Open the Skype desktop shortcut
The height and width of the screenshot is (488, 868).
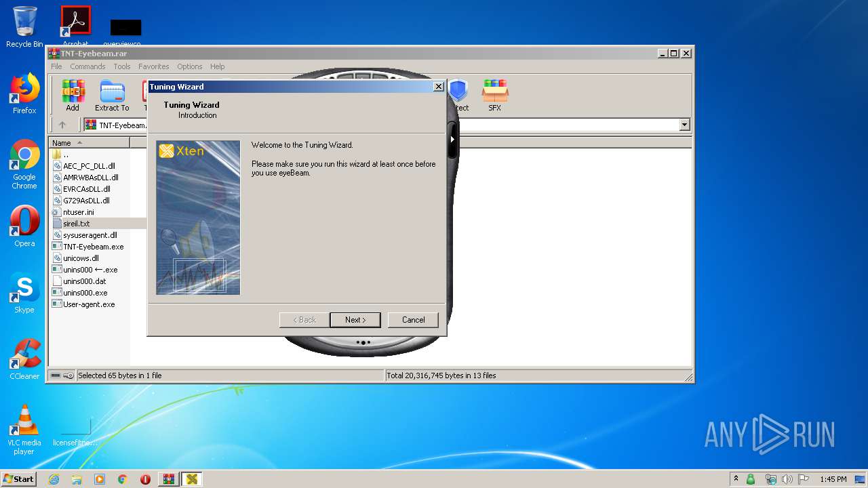(24, 293)
